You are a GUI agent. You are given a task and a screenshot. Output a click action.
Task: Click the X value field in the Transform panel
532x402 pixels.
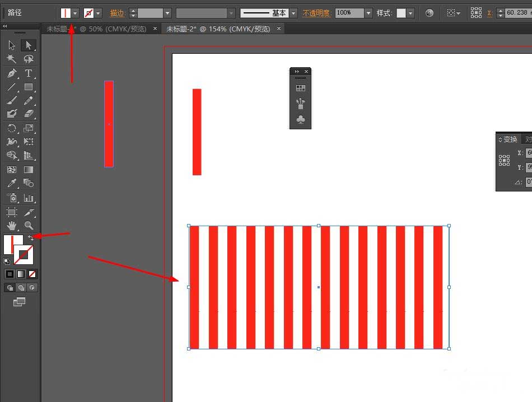click(x=529, y=152)
